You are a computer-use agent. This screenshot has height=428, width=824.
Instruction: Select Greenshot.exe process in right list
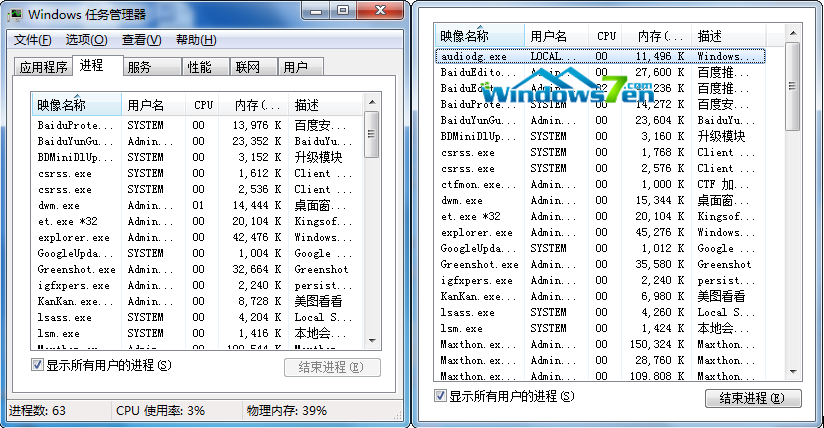pos(600,264)
